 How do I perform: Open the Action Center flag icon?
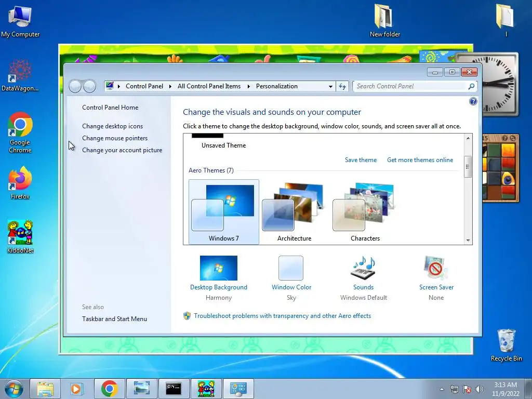click(467, 389)
